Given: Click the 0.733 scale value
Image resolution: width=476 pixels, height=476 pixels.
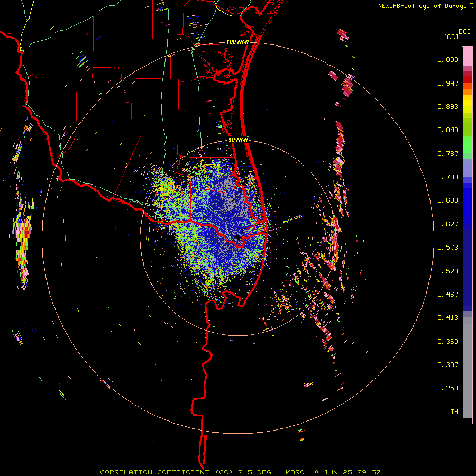Looking at the screenshot, I should 448,177.
